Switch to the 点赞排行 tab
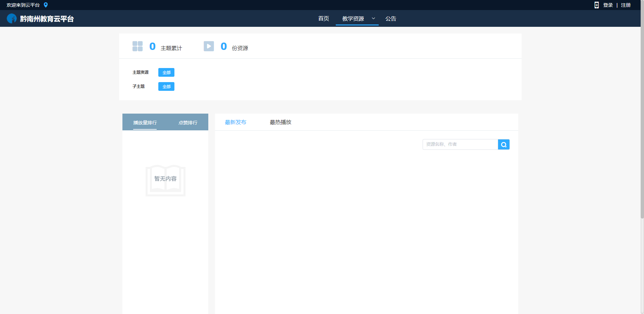644x314 pixels. coord(188,123)
